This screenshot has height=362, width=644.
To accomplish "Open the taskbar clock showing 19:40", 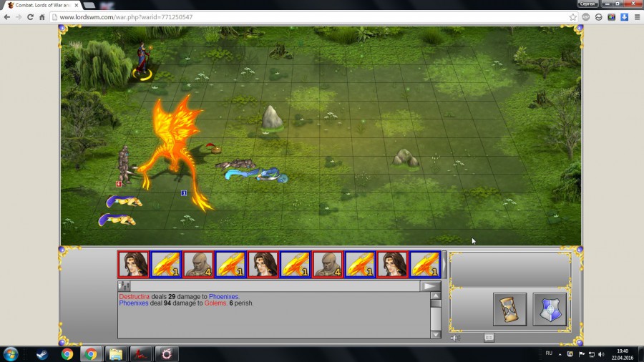I will click(x=623, y=354).
